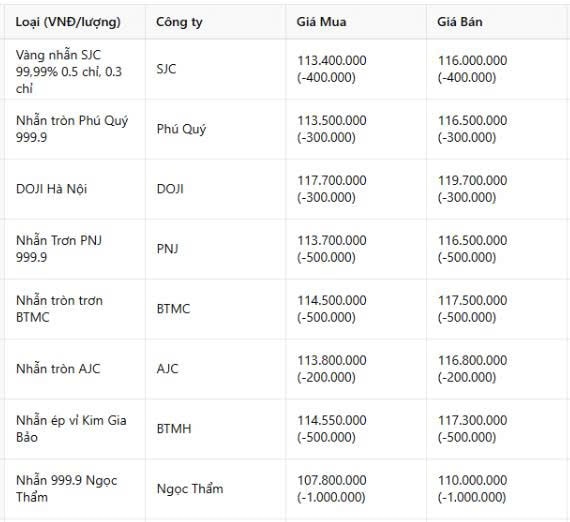Select the 'Nhẫn tròn trơn BTMC' cell
Image resolution: width=570 pixels, height=522 pixels.
pos(59,309)
